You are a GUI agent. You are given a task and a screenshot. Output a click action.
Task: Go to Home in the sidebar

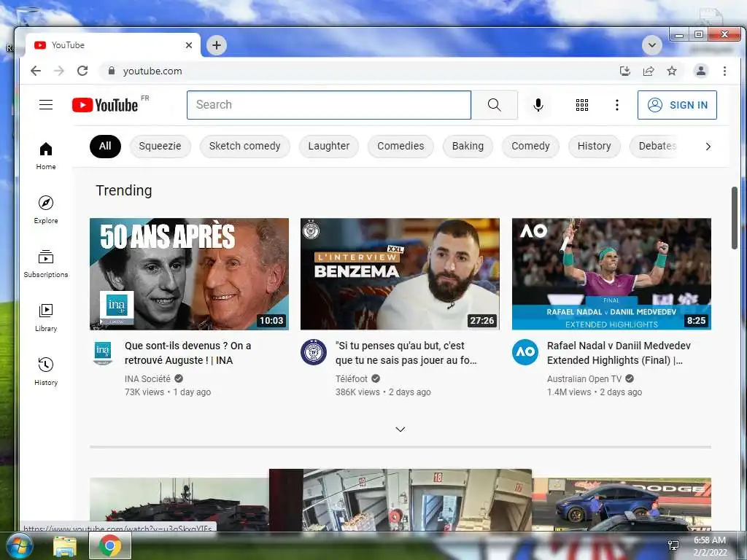[46, 156]
